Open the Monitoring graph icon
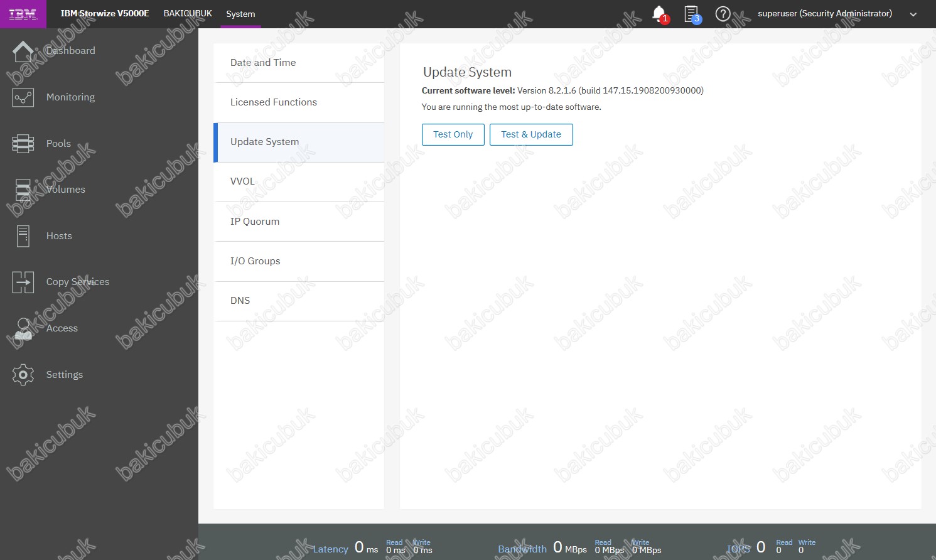 pos(23,97)
